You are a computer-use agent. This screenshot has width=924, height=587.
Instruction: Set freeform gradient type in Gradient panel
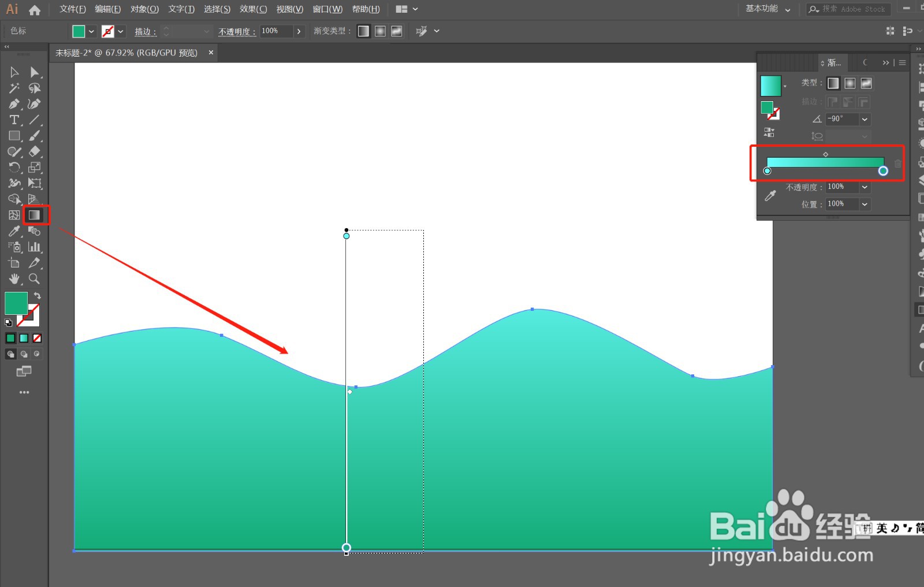pyautogui.click(x=866, y=83)
